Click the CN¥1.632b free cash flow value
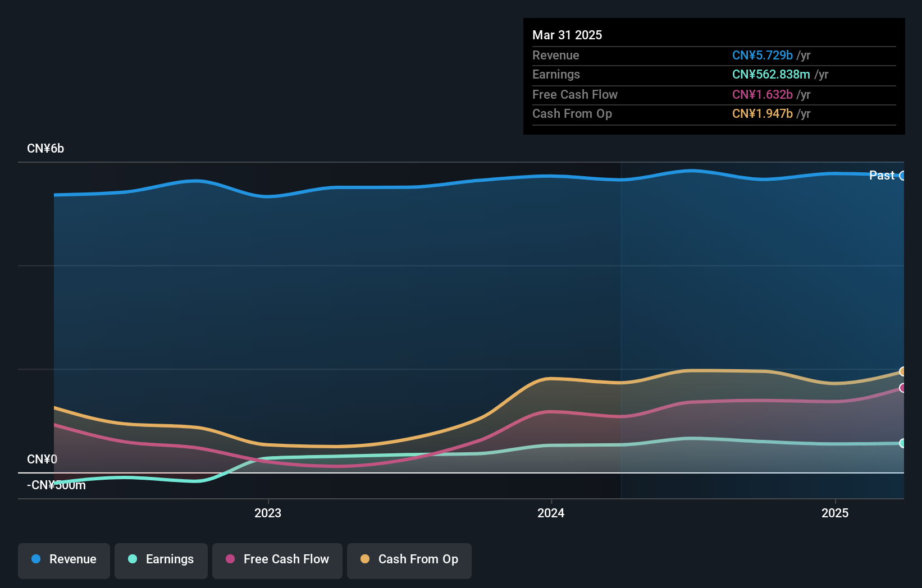 (763, 94)
